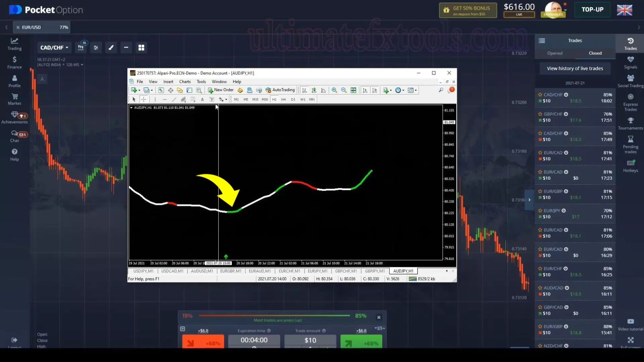Screen dimensions: 644x362
Task: Toggle chart shift icon
Action: point(375,90)
